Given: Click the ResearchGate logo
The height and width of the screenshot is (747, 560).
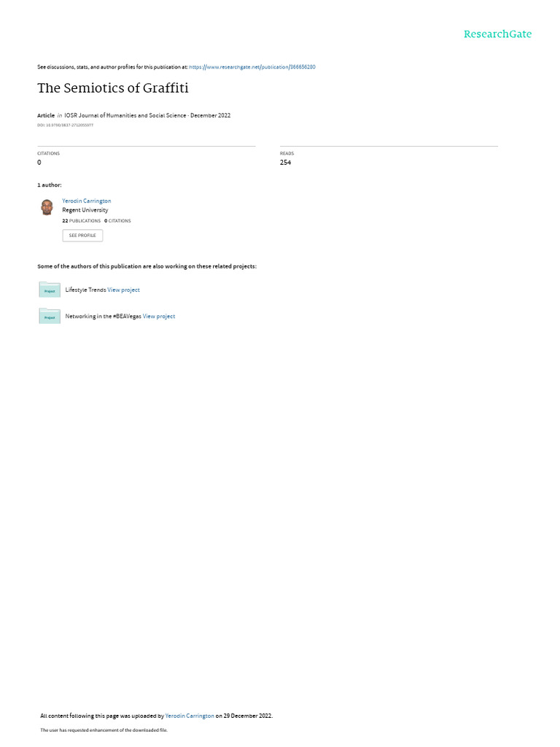Looking at the screenshot, I should 497,34.
